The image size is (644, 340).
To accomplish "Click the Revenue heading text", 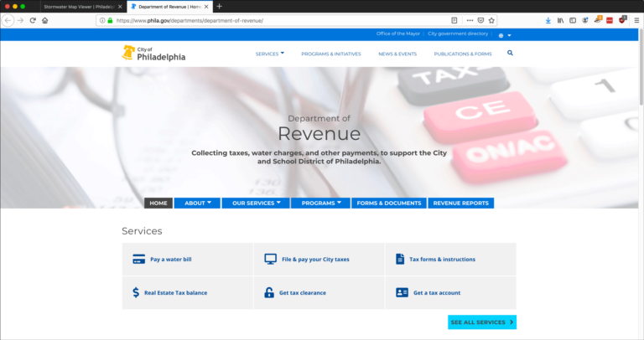I will click(319, 134).
